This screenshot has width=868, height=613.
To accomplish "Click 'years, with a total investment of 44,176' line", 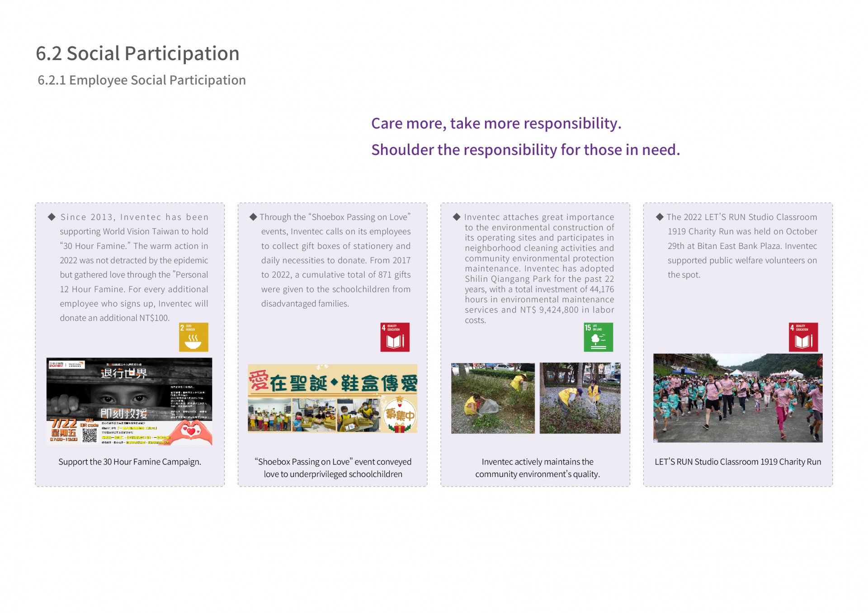I will pyautogui.click(x=539, y=289).
